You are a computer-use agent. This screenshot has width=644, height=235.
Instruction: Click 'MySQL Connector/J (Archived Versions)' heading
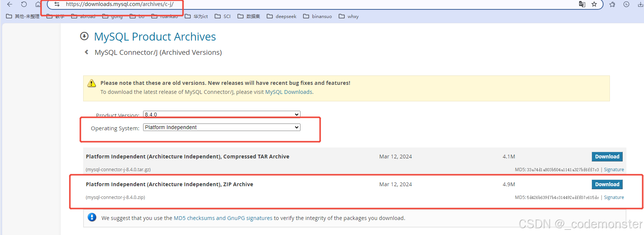158,52
